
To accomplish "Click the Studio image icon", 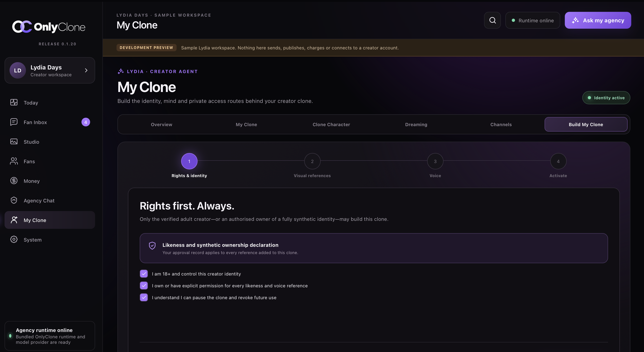I will click(14, 141).
